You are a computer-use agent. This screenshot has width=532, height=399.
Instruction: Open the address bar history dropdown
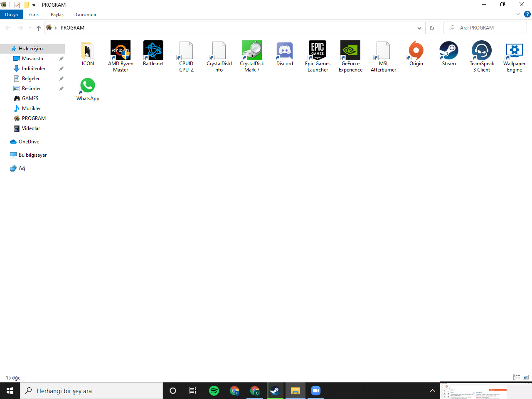419,28
